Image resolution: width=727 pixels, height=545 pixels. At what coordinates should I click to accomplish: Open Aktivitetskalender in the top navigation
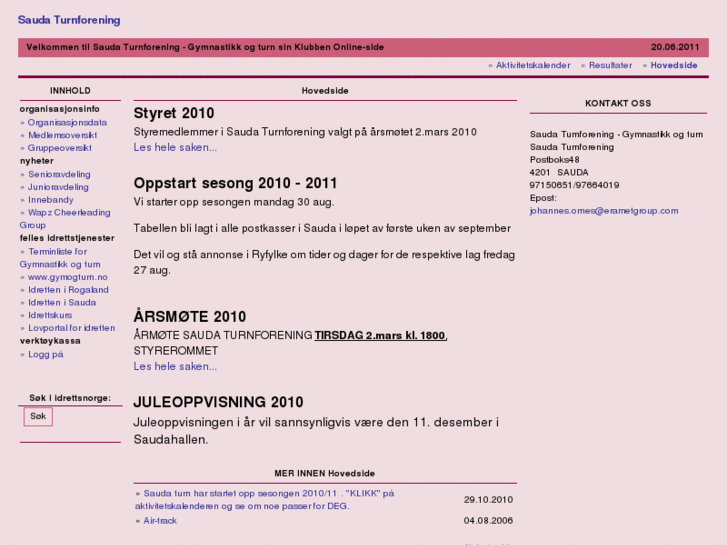pos(533,65)
